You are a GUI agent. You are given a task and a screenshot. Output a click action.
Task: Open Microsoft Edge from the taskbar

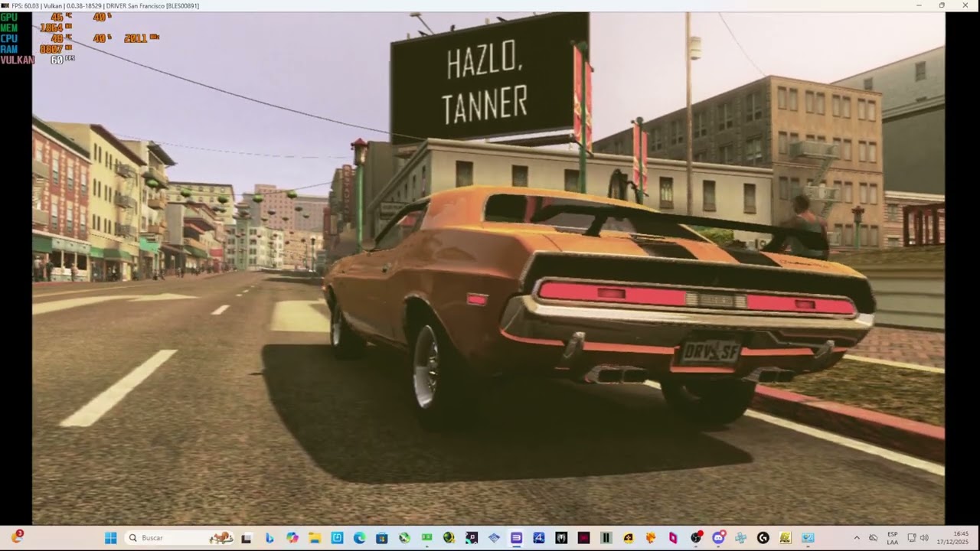coord(359,538)
